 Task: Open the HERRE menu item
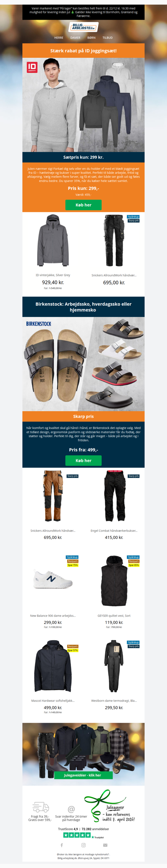point(59,38)
